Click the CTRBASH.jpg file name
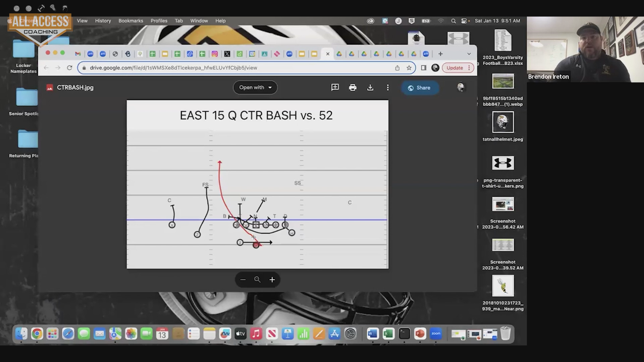 [x=75, y=87]
